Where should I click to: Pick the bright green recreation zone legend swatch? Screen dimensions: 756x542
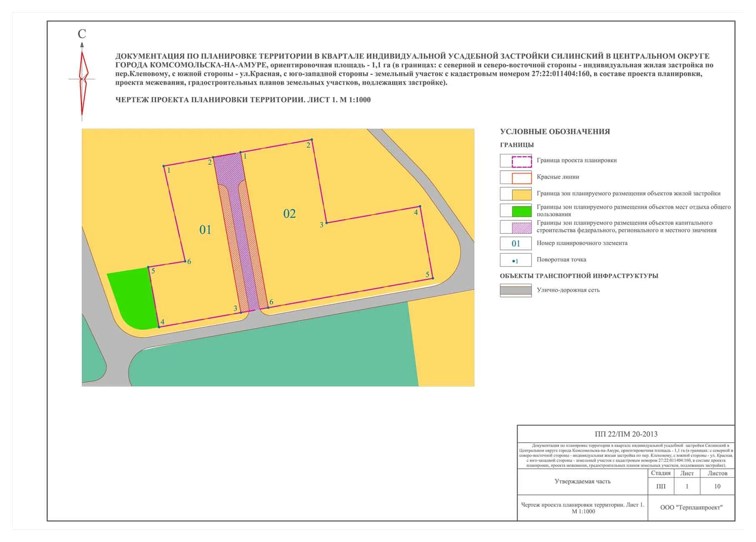(521, 211)
